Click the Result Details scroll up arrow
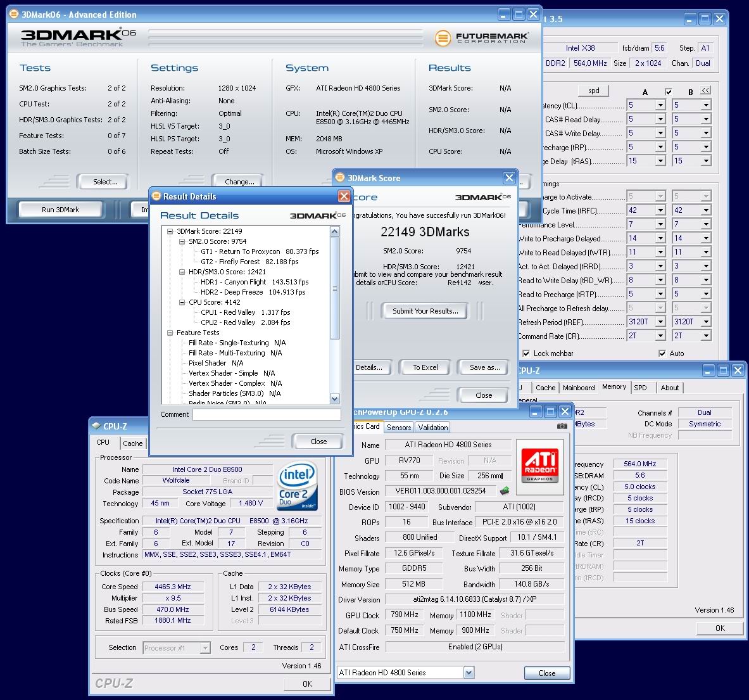This screenshot has width=749, height=700. pos(335,232)
